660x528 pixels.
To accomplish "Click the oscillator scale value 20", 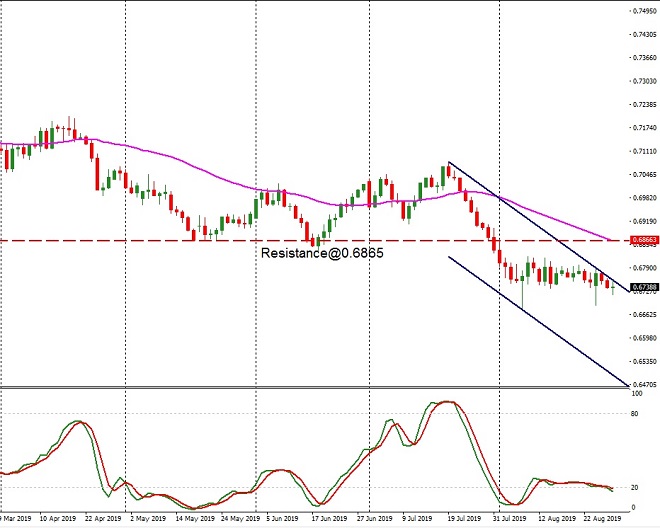I will (x=635, y=488).
